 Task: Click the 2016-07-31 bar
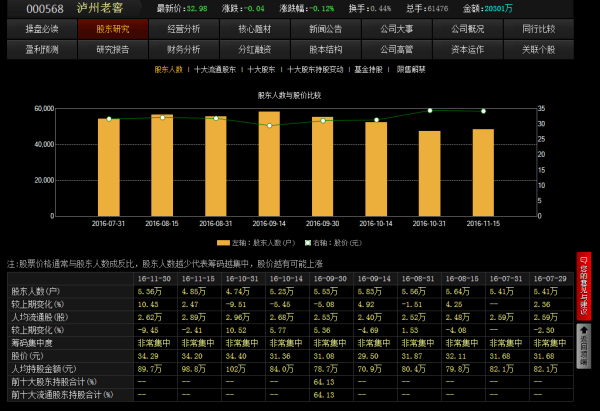click(109, 168)
